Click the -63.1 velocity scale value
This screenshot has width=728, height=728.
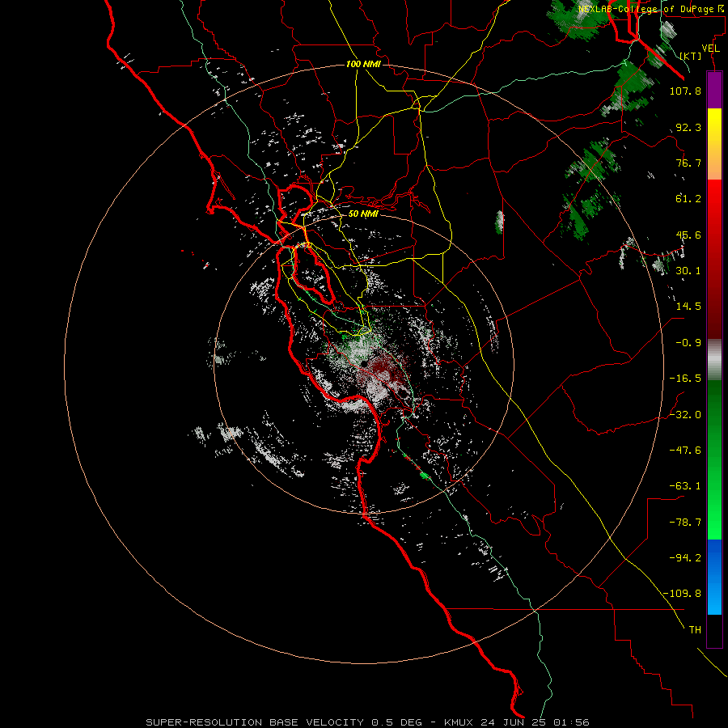(x=685, y=486)
